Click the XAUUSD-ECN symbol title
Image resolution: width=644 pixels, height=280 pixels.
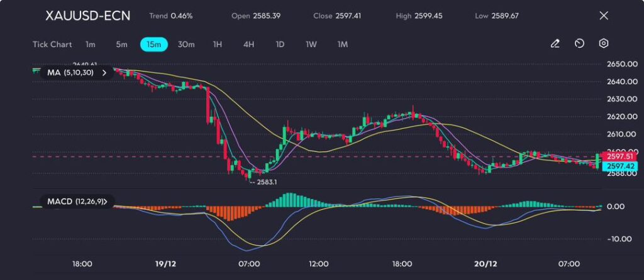pyautogui.click(x=88, y=16)
